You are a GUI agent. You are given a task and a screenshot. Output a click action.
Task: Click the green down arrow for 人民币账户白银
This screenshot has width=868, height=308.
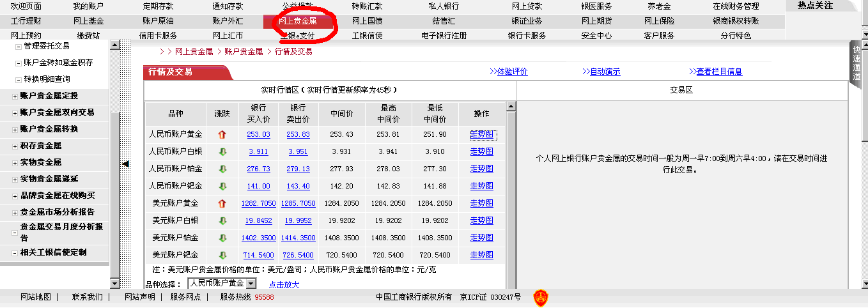(222, 152)
